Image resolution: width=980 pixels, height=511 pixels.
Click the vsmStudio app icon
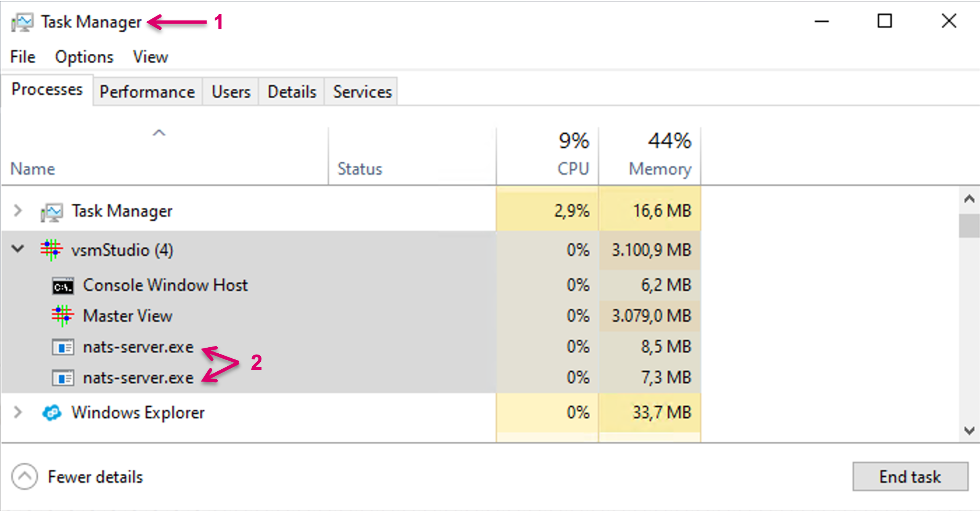click(x=51, y=250)
